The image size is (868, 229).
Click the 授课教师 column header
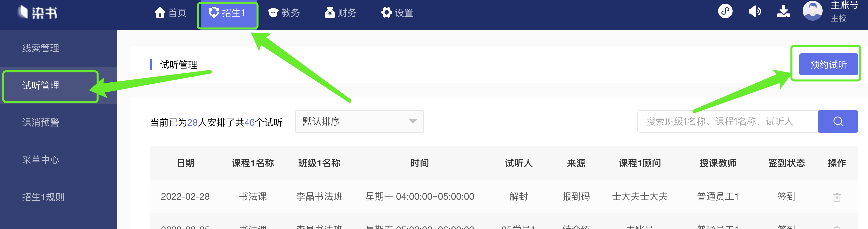718,163
